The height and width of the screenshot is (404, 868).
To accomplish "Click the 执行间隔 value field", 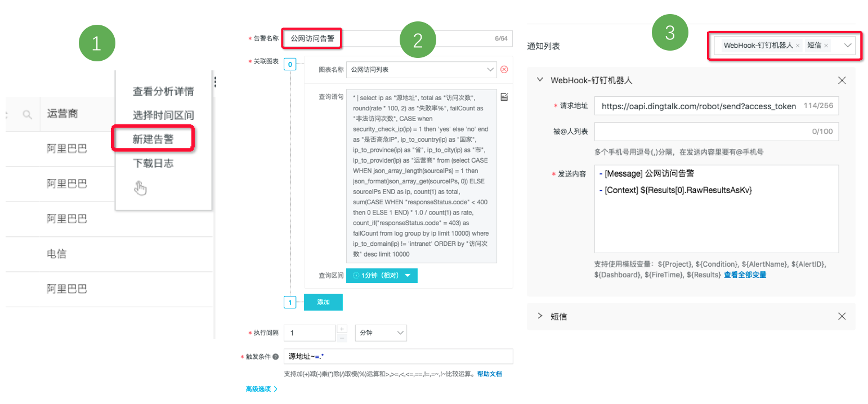I will click(x=310, y=333).
